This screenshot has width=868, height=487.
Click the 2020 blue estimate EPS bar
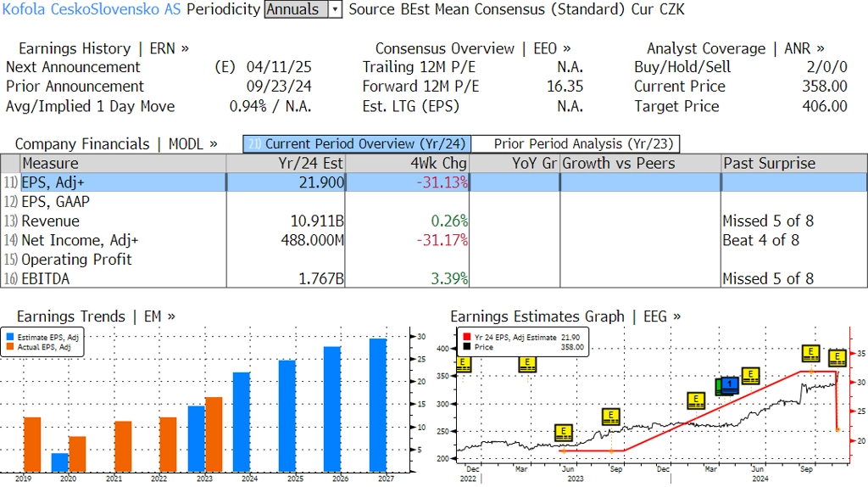pyautogui.click(x=60, y=463)
